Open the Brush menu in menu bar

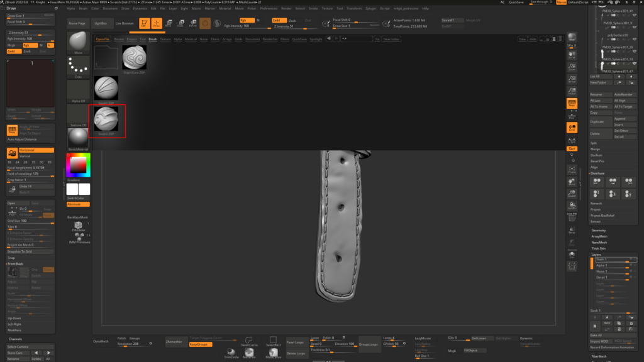[83, 8]
